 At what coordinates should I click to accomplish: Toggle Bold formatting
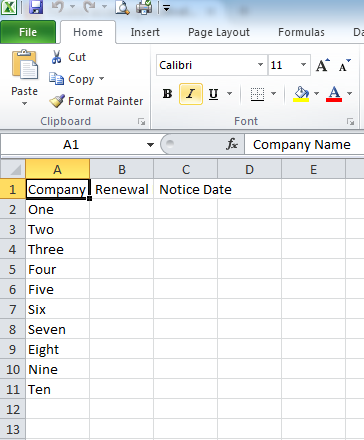pos(167,94)
